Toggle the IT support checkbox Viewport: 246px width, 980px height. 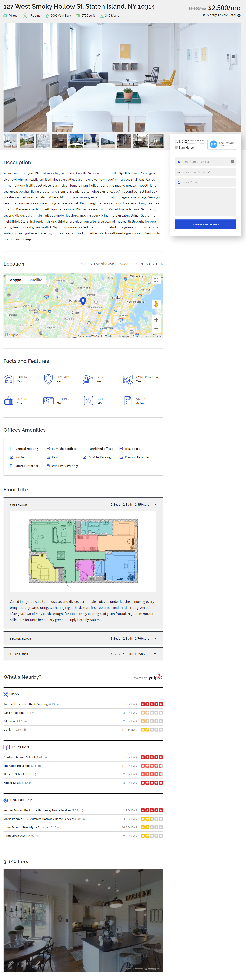pyautogui.click(x=121, y=449)
